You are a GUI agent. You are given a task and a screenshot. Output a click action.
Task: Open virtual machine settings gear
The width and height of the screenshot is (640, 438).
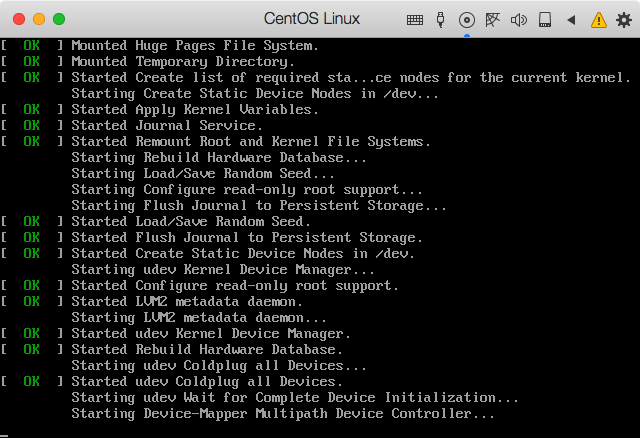pyautogui.click(x=622, y=19)
